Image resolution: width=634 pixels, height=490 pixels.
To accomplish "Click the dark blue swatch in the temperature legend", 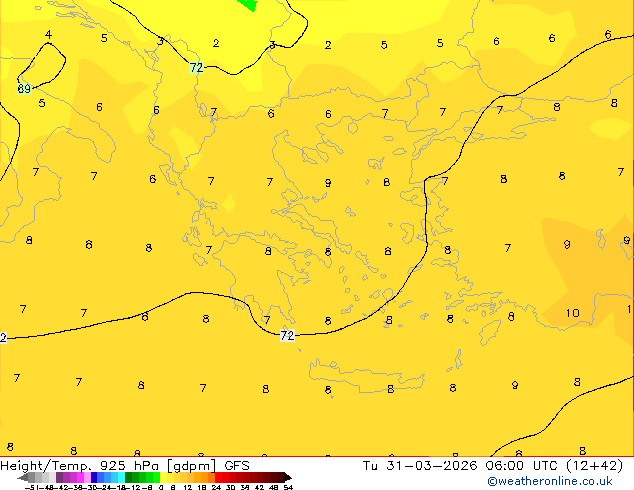I will coord(94,477).
